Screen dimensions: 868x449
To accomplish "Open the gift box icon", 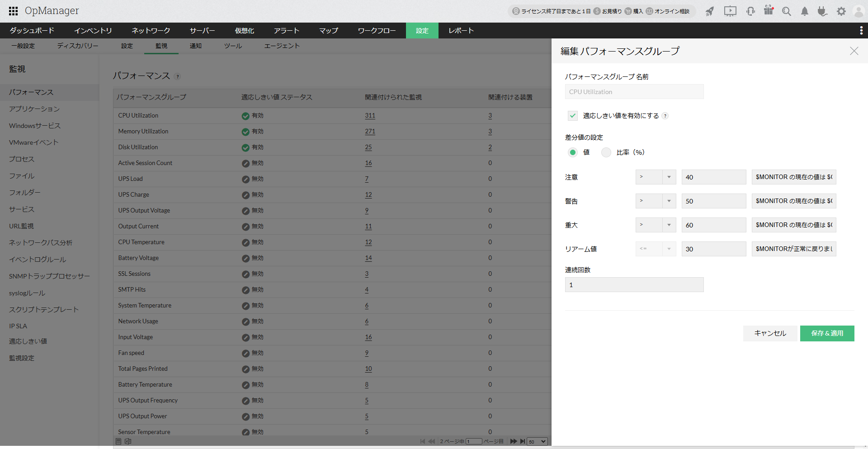I will pos(769,10).
